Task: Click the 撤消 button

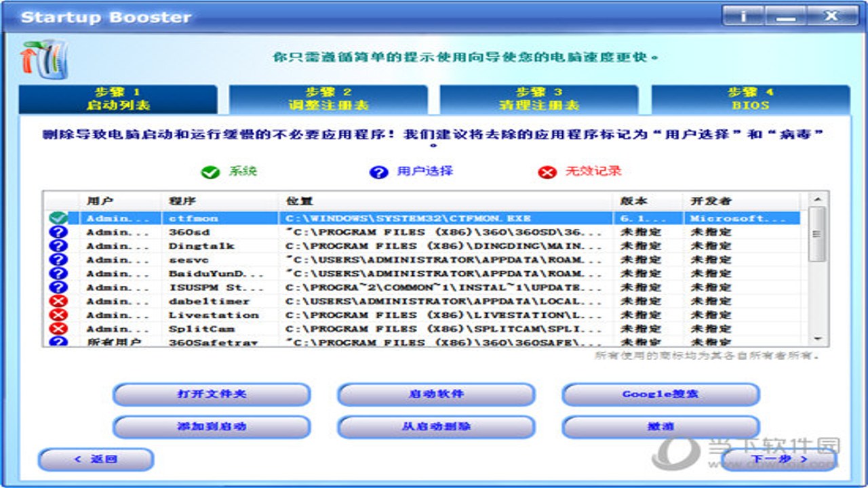Action: pyautogui.click(x=660, y=427)
